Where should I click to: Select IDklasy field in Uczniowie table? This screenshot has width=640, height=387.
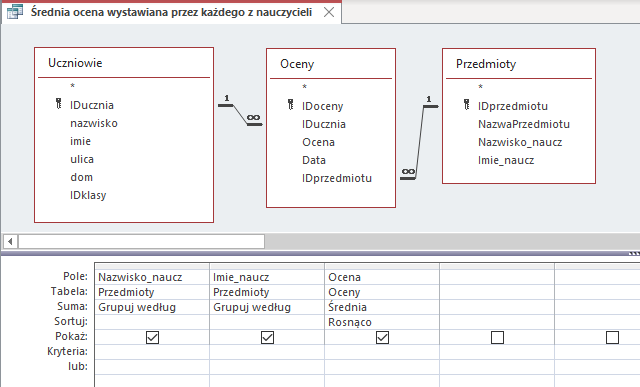pyautogui.click(x=88, y=195)
